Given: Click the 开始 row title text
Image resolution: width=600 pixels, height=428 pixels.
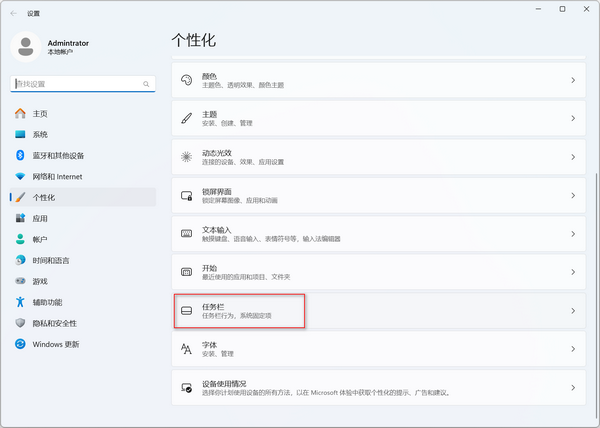Looking at the screenshot, I should click(x=209, y=268).
